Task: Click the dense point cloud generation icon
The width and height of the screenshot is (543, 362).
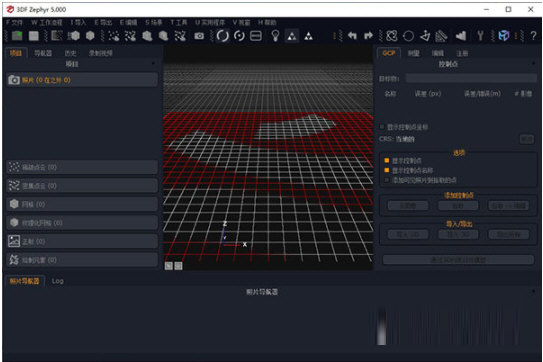Action: click(x=130, y=36)
